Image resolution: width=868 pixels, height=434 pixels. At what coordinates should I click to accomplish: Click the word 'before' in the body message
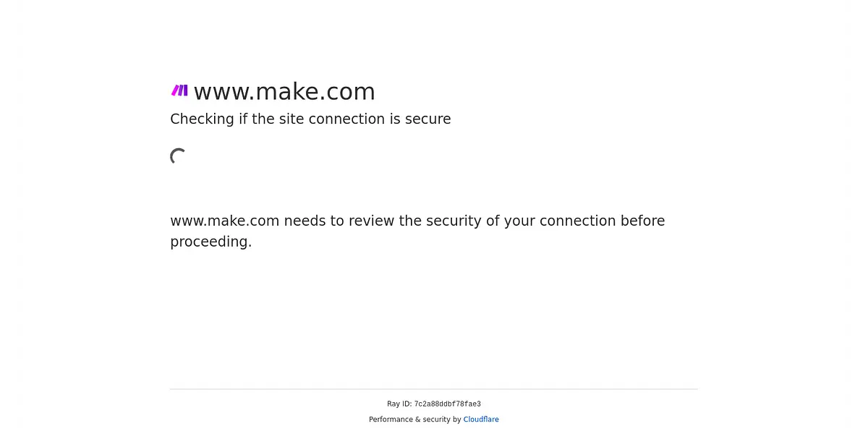[642, 221]
